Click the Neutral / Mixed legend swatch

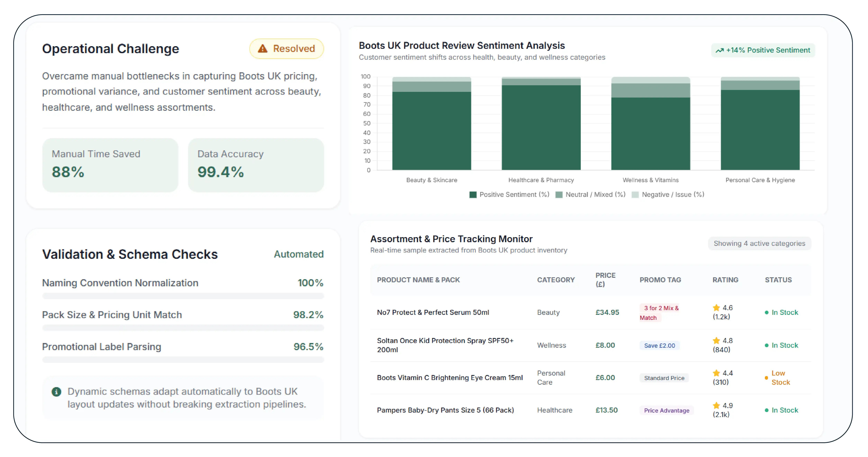pos(559,195)
